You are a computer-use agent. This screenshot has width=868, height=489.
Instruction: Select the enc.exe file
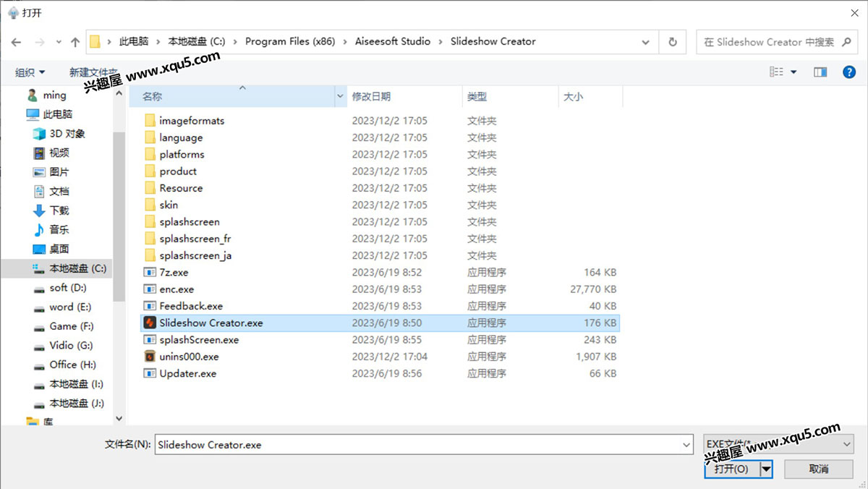pos(176,289)
